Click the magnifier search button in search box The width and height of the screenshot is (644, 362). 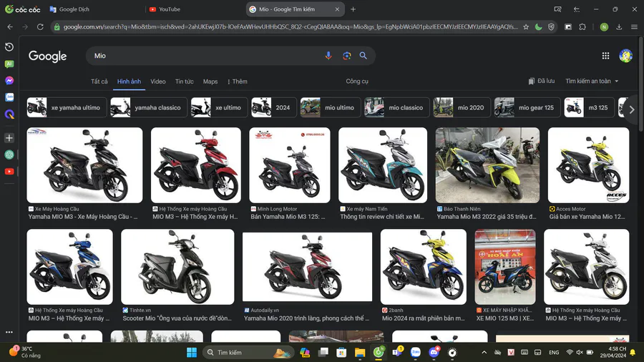coord(363,55)
